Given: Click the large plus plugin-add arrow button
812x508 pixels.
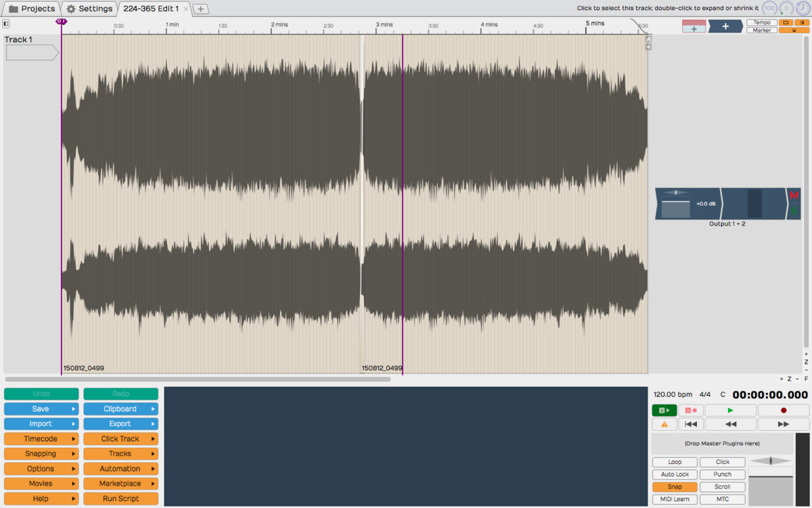Looking at the screenshot, I should click(x=725, y=26).
